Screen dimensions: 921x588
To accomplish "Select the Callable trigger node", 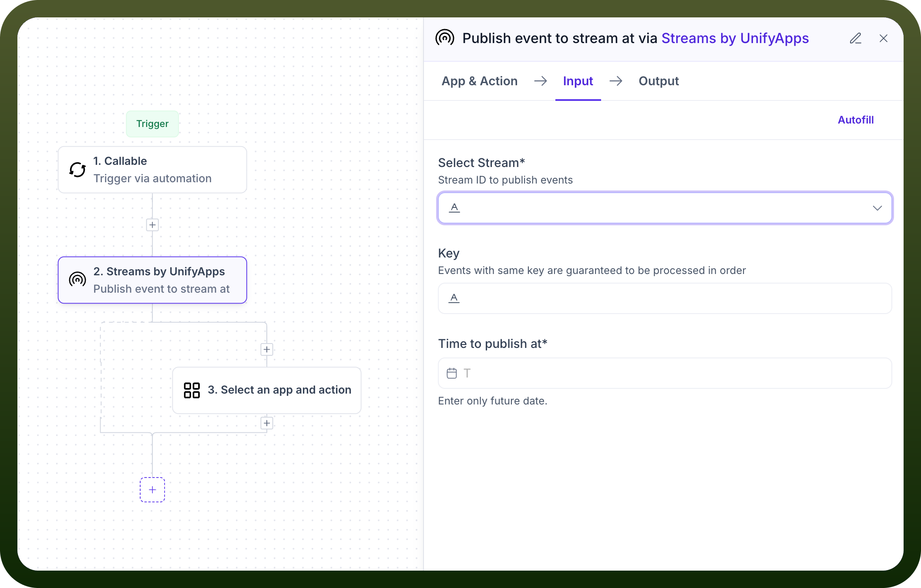I will tap(152, 170).
